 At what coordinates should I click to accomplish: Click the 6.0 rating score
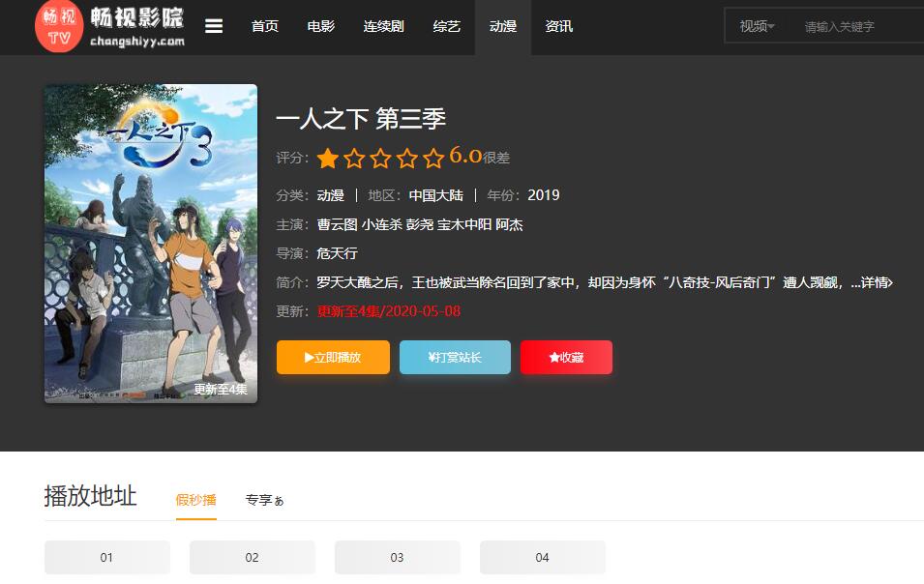tap(465, 156)
